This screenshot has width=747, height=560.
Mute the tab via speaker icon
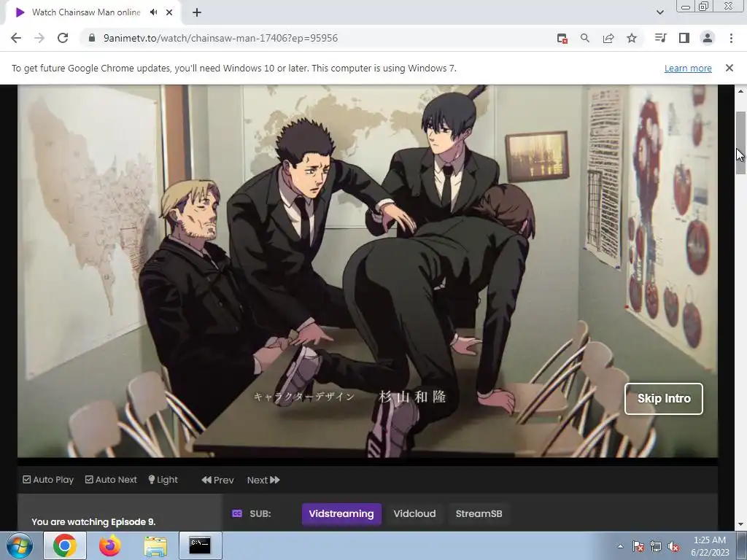[153, 12]
